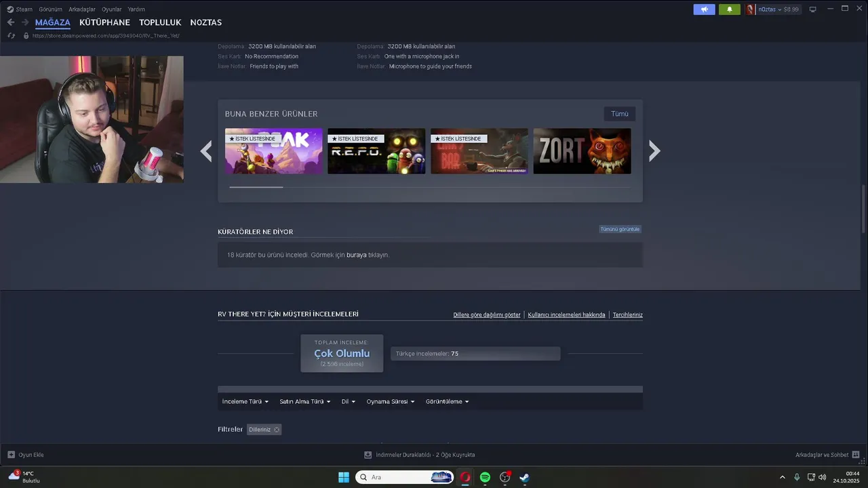Open Arkadaşlar ve Sohbet panel
The width and height of the screenshot is (868, 488).
tap(822, 455)
